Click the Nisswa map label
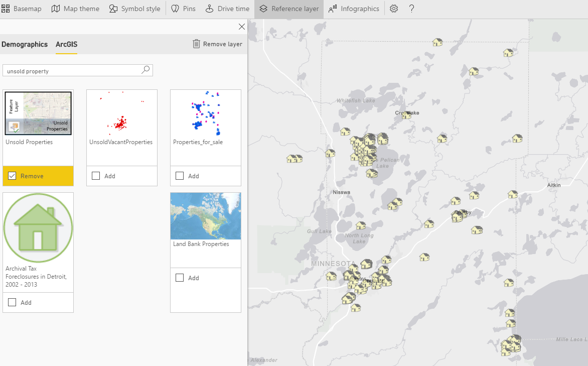The image size is (588, 366). (x=341, y=192)
